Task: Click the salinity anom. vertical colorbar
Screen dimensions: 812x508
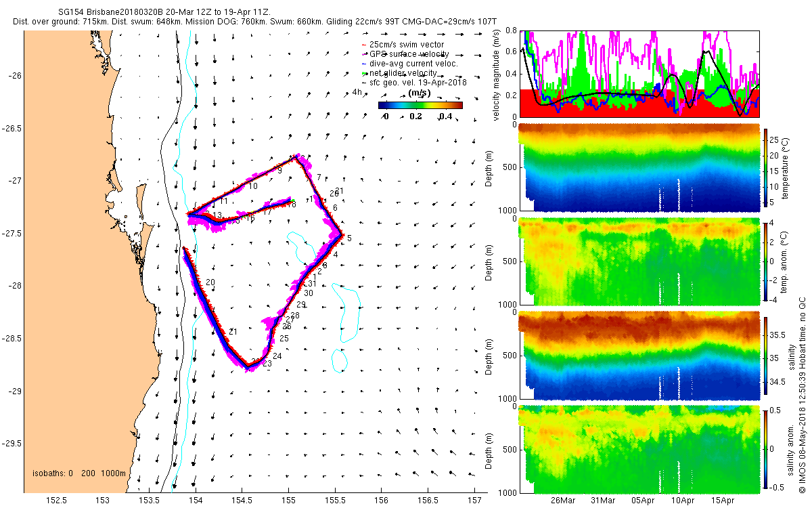Action: (767, 449)
